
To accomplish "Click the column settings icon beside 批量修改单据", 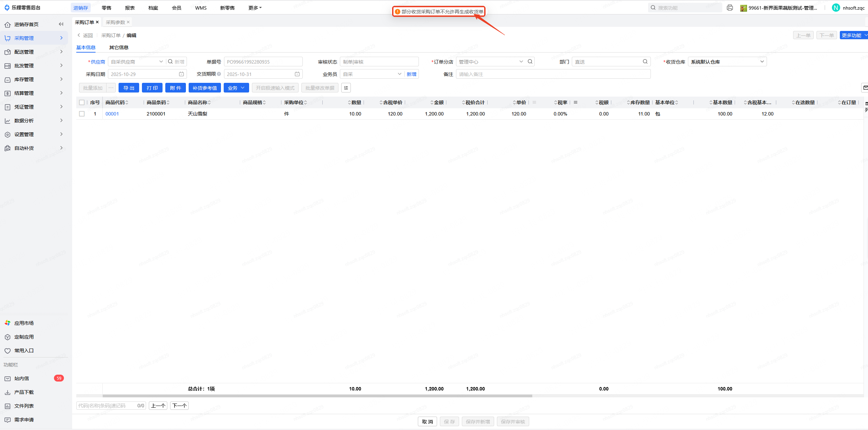I will (x=346, y=88).
